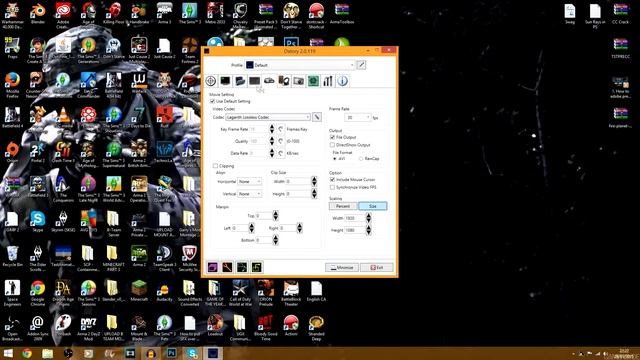Toggle Include Mouse Cursor option

point(332,180)
